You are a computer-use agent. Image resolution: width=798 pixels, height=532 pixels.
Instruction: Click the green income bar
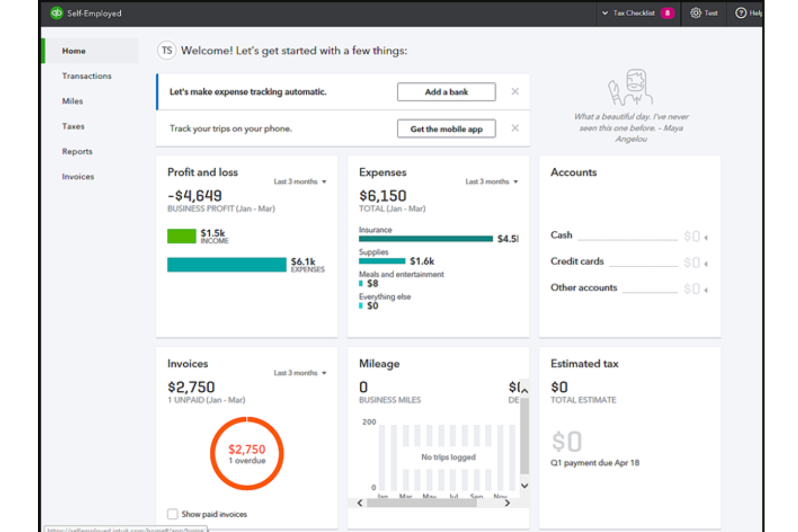[182, 236]
